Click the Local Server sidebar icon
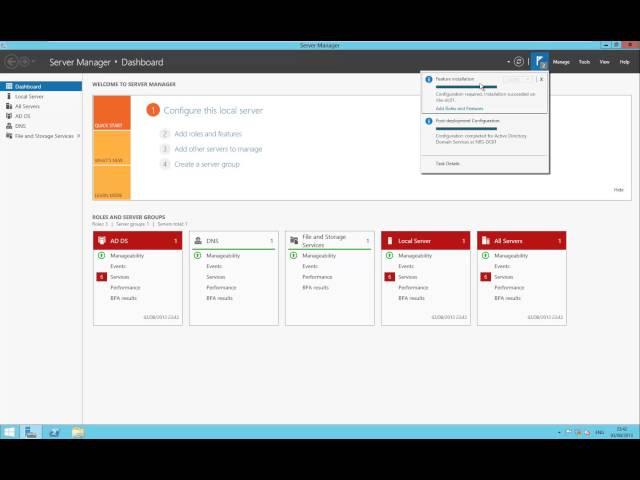The width and height of the screenshot is (640, 480). [9, 96]
